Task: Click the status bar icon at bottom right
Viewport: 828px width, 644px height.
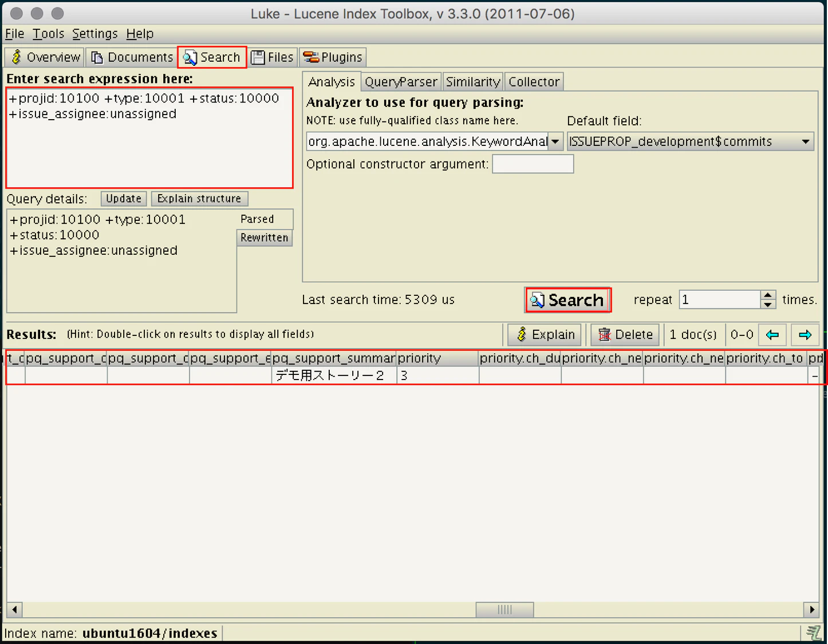Action: (814, 633)
